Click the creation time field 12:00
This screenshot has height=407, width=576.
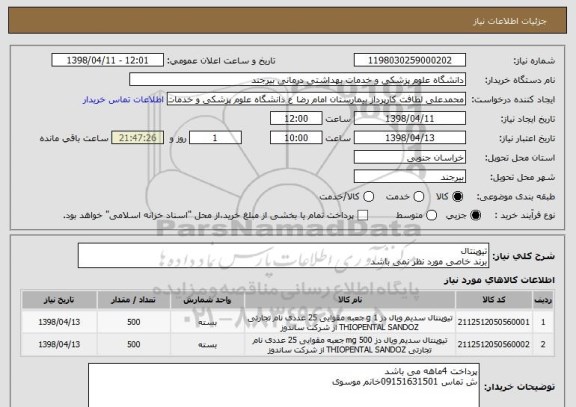coord(296,119)
